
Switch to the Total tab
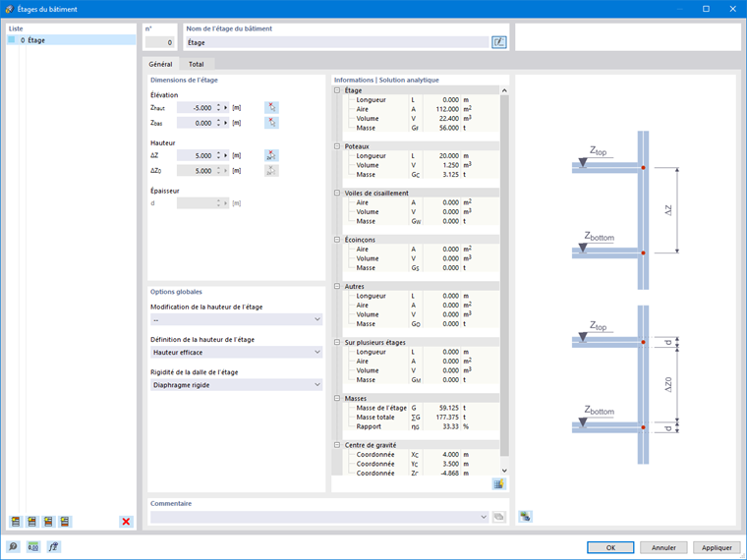click(197, 64)
